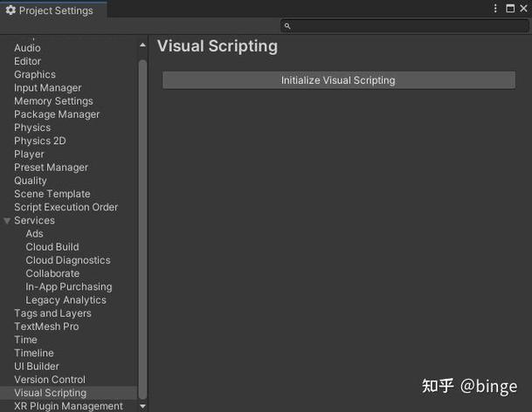Select the Services category
The height and width of the screenshot is (412, 532).
tap(35, 221)
